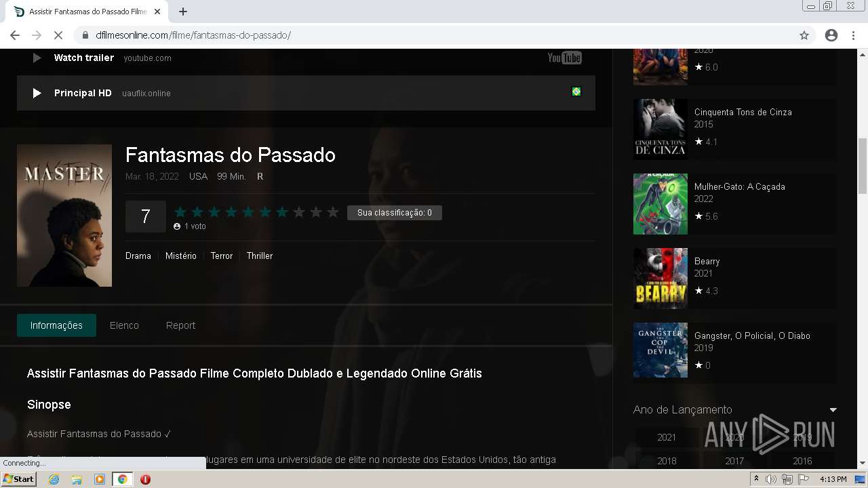Viewport: 868px width, 488px height.
Task: Open Cinquenta Tons de Cinza title
Action: point(743,113)
